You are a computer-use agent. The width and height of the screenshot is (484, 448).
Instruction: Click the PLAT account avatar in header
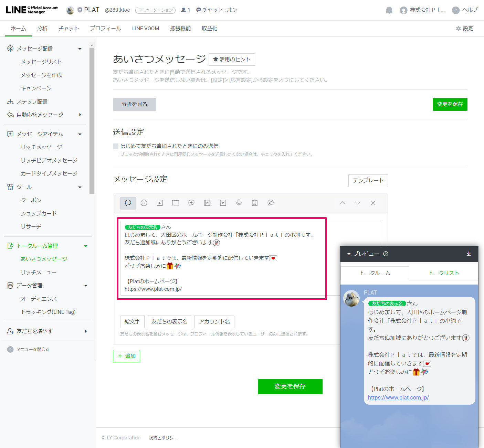point(70,10)
